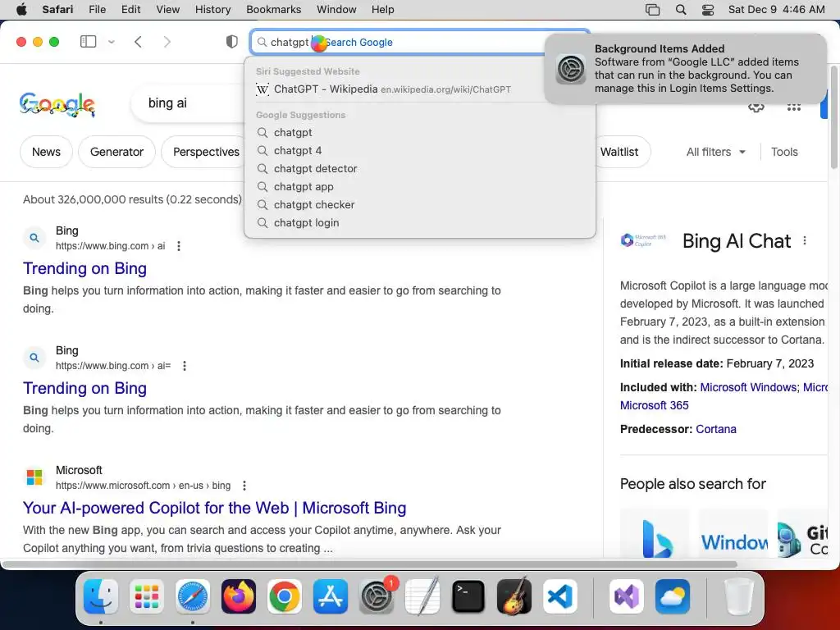
Task: Open the Windows thumbnail in People also search
Action: (x=733, y=533)
